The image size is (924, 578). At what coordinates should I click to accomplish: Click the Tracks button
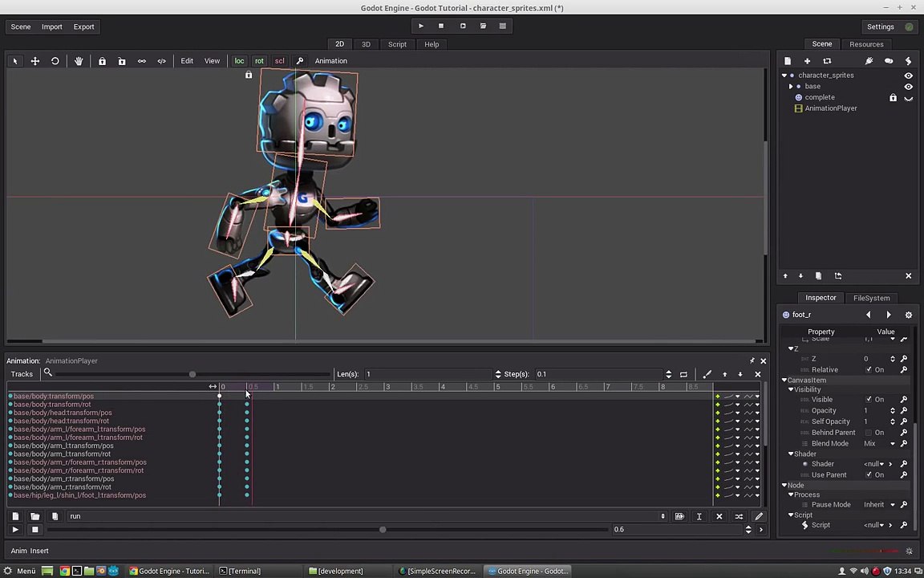22,374
